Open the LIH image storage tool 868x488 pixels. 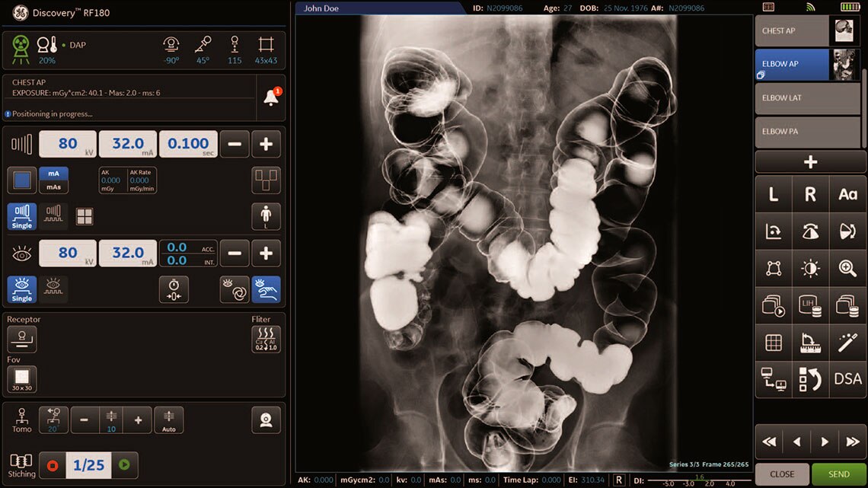click(810, 305)
